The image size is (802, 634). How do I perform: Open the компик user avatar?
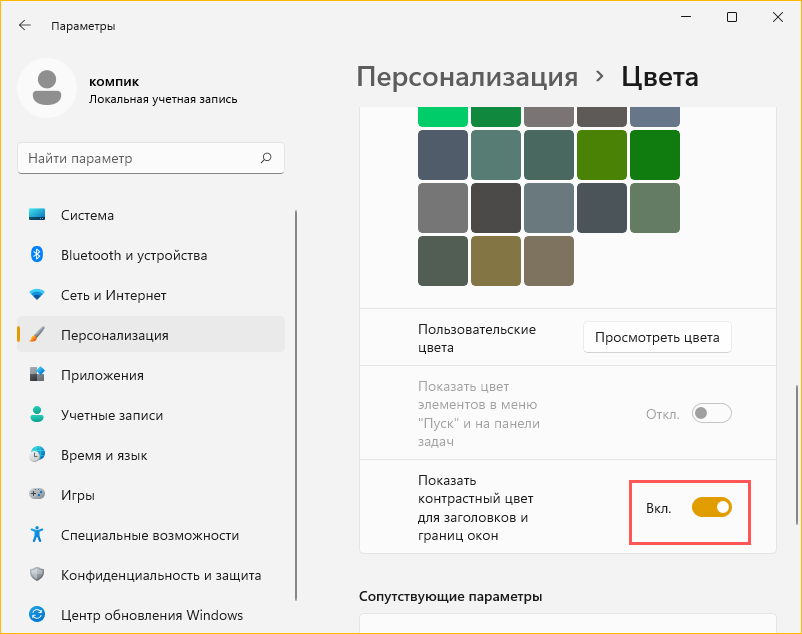tap(47, 88)
